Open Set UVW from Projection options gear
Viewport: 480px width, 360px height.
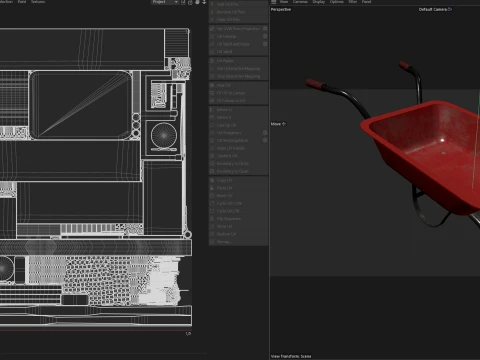click(265, 29)
